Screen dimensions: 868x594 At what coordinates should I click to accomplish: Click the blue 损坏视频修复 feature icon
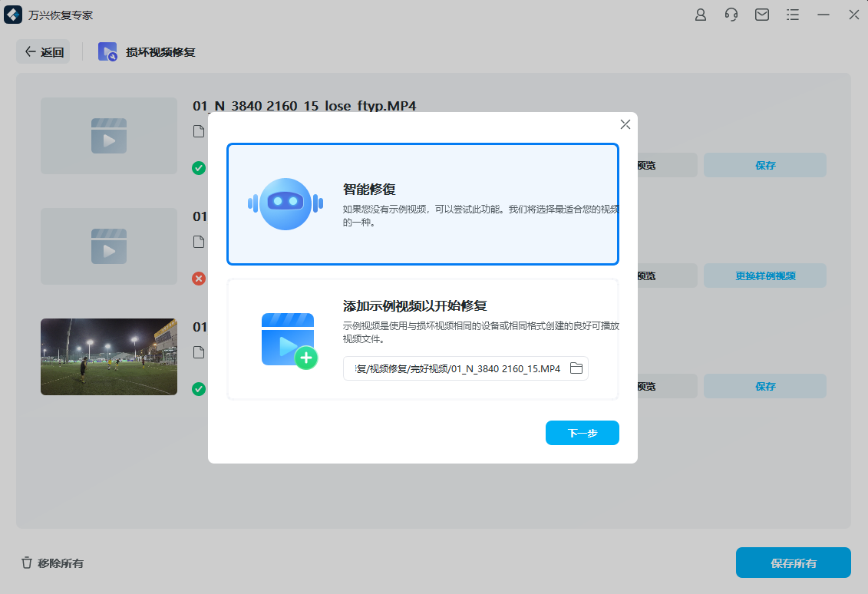coord(106,52)
